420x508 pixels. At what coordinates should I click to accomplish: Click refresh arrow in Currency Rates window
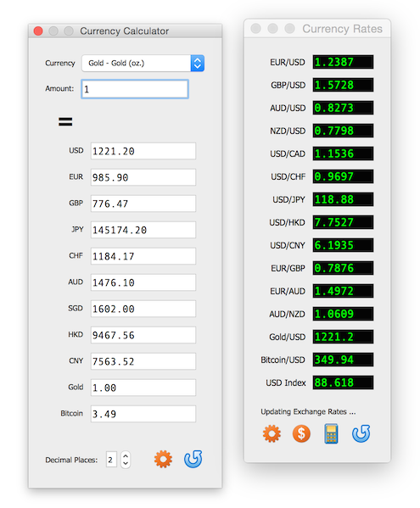(x=361, y=433)
